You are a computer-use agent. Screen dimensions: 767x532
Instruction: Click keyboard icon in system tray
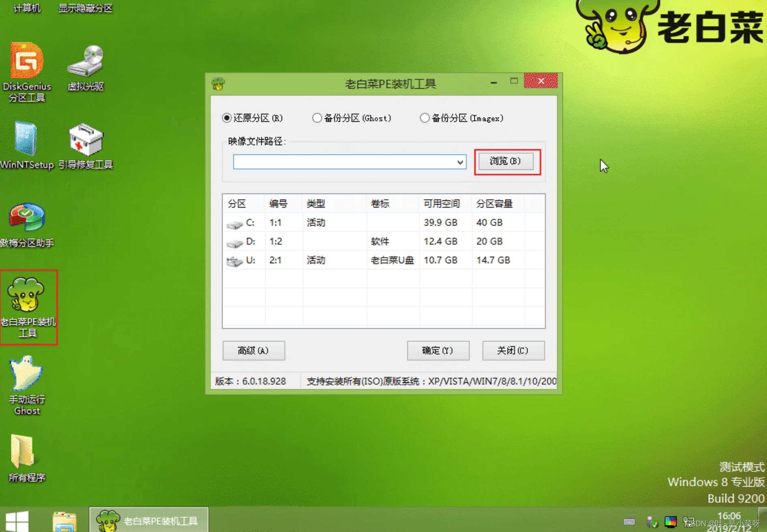pyautogui.click(x=629, y=521)
